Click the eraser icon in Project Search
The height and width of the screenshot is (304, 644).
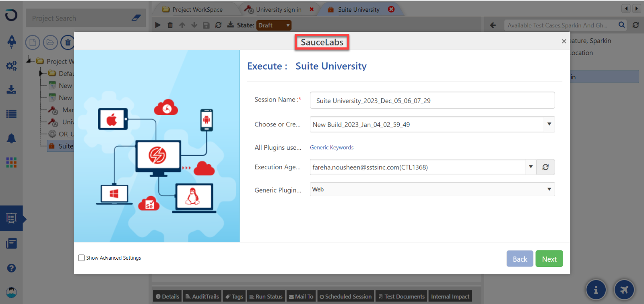136,18
